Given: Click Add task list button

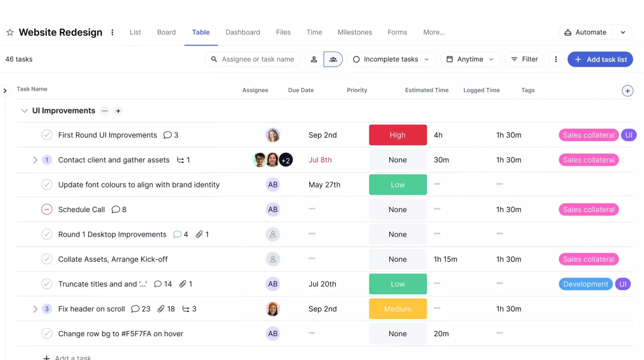Looking at the screenshot, I should (x=600, y=59).
